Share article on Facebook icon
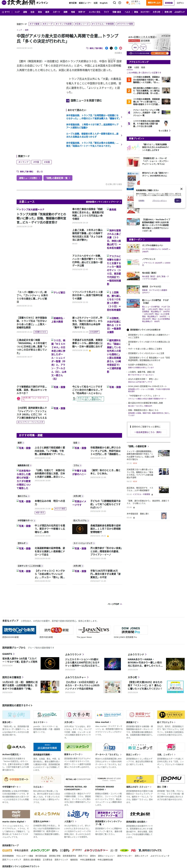The image size is (187, 868). 107,48
